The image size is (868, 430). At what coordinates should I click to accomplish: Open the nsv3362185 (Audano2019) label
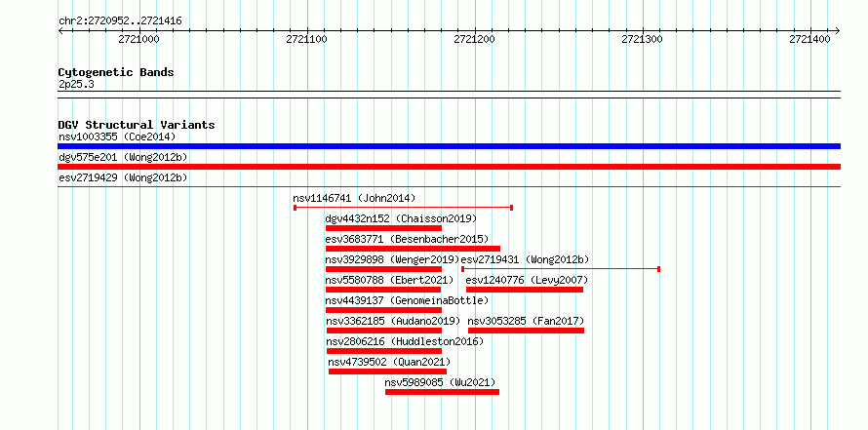394,321
